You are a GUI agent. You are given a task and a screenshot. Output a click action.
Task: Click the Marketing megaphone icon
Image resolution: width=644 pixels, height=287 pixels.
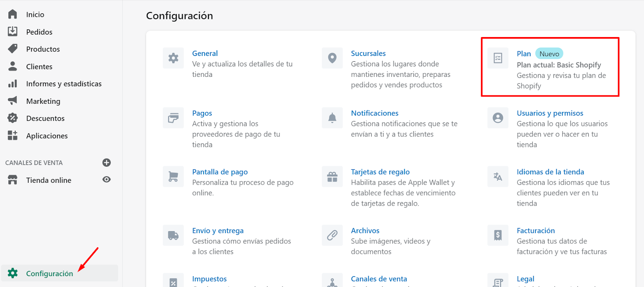12,101
